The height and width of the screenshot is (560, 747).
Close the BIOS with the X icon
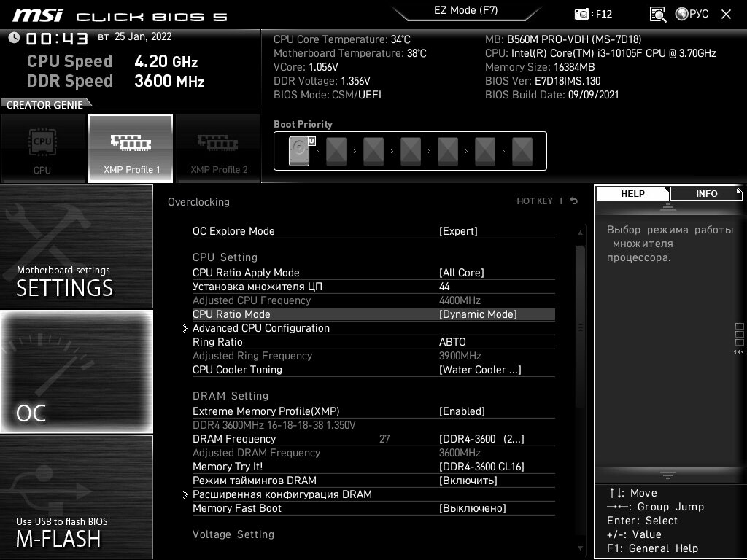tap(726, 14)
